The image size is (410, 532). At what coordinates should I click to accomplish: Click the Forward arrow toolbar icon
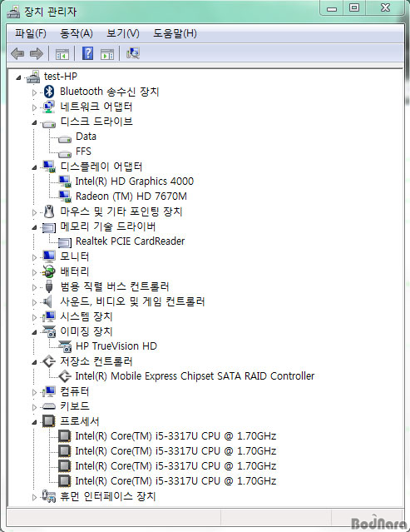tap(37, 53)
